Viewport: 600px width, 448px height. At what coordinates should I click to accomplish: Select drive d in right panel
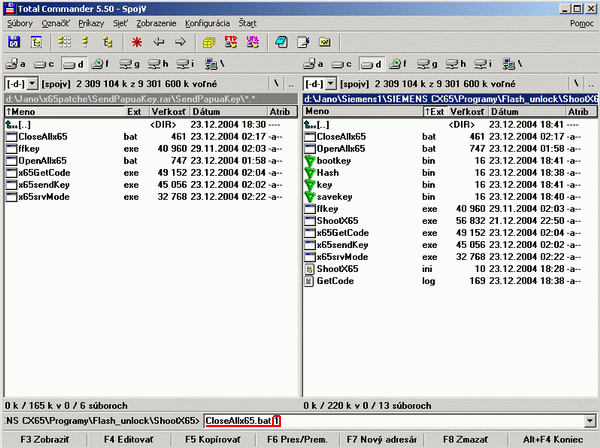point(372,64)
